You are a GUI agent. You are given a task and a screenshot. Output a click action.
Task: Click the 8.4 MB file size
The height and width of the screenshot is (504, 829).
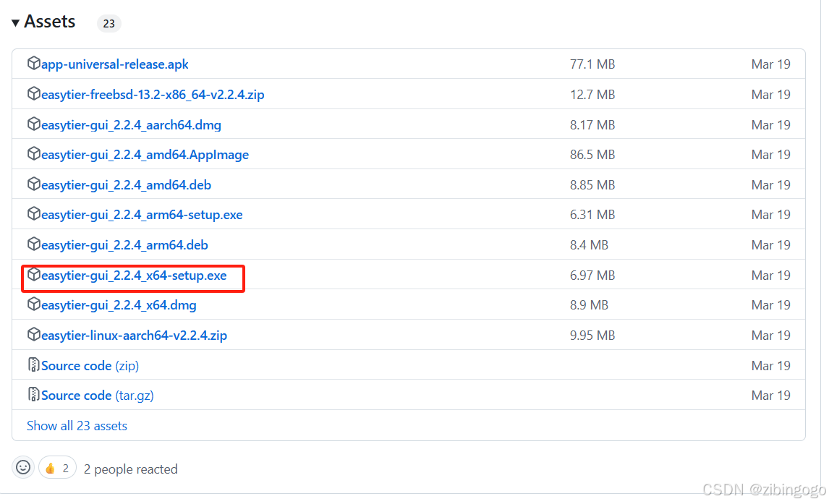coord(589,245)
